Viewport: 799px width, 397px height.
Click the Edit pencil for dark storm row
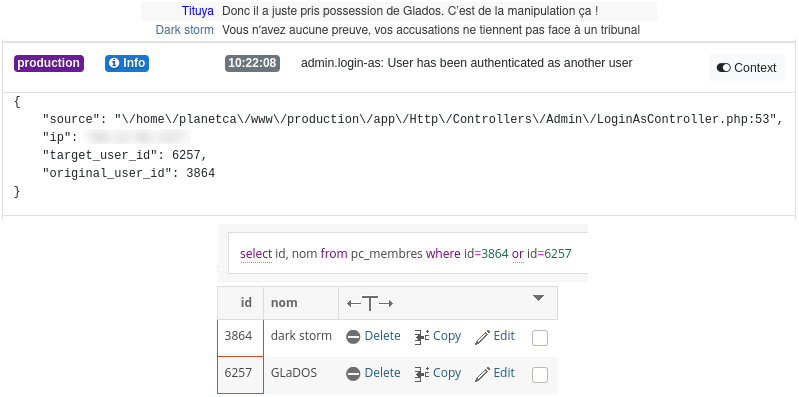(x=483, y=337)
